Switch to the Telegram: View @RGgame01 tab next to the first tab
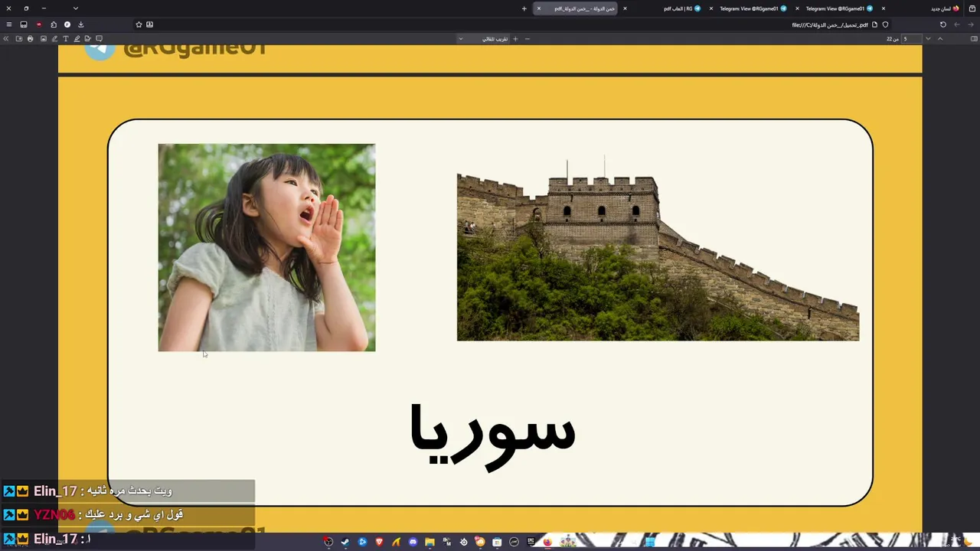980x551 pixels. (x=839, y=8)
